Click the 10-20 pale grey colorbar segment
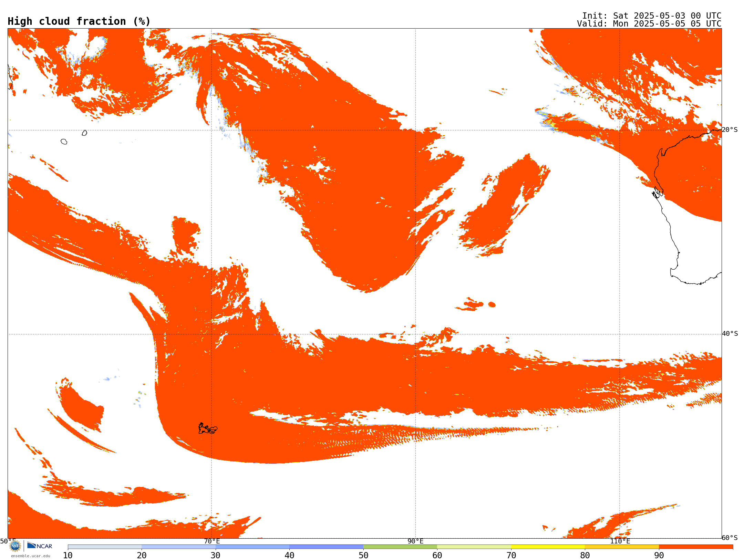 coord(105,547)
